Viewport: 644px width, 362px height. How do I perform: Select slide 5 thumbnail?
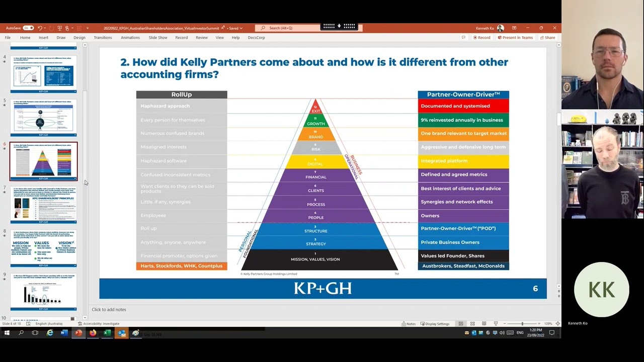(x=43, y=118)
